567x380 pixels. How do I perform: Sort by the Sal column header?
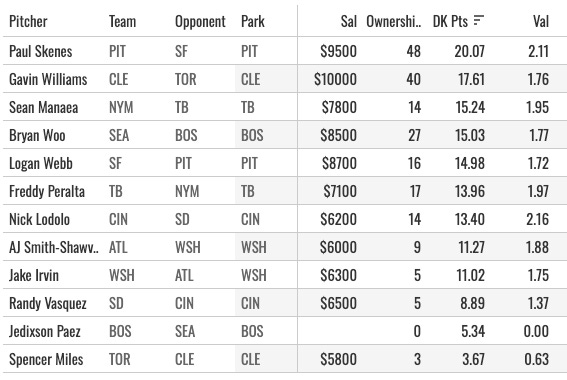(349, 21)
